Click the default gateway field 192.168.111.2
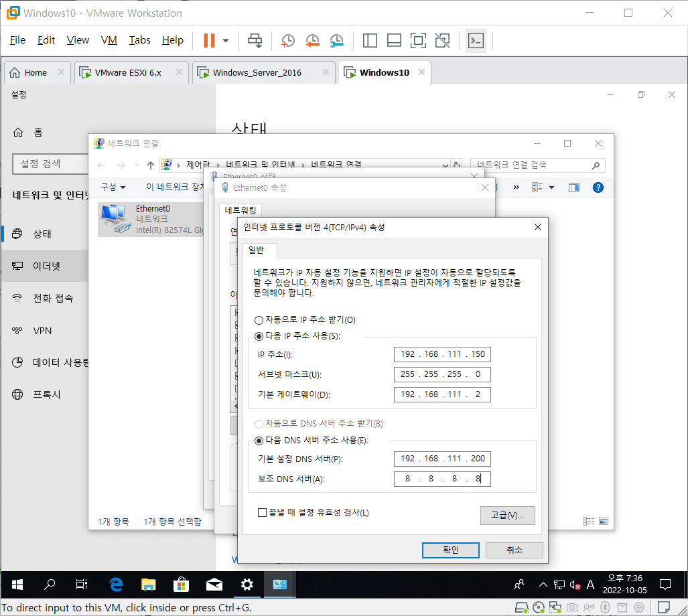The image size is (688, 616). click(x=442, y=394)
